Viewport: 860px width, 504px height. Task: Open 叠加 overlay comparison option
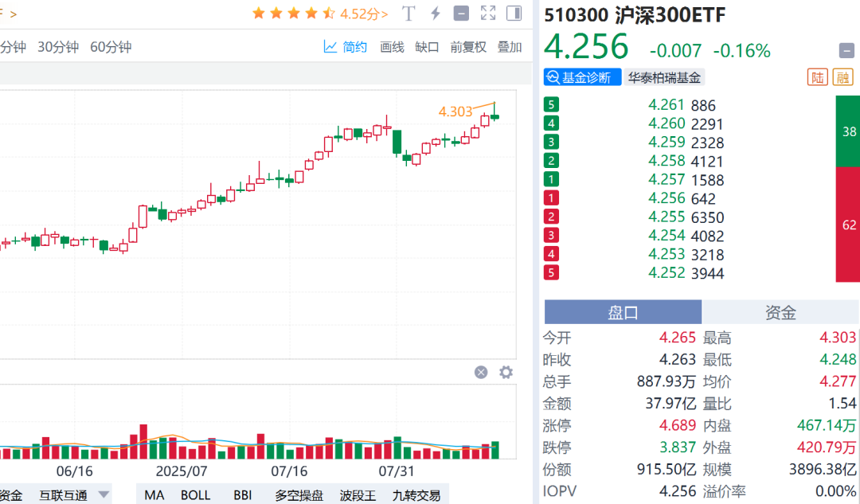(x=510, y=47)
